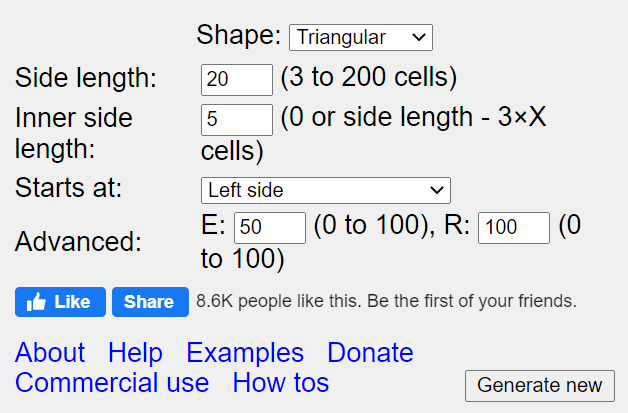Click the 8.6K people like this text

point(386,301)
